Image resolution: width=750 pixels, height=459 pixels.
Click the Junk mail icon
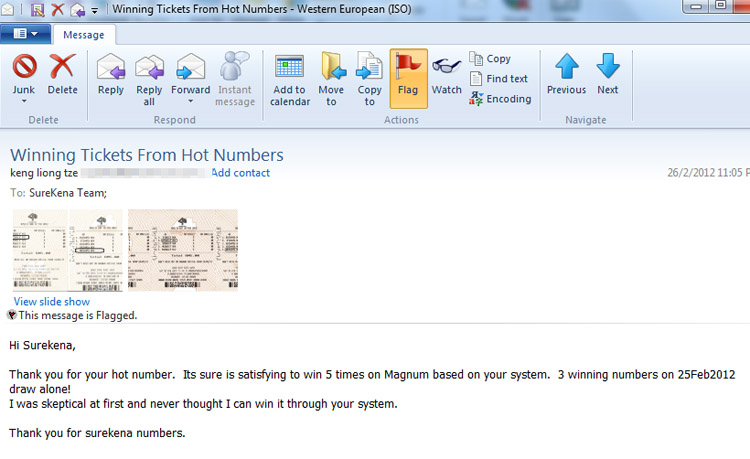tap(24, 66)
